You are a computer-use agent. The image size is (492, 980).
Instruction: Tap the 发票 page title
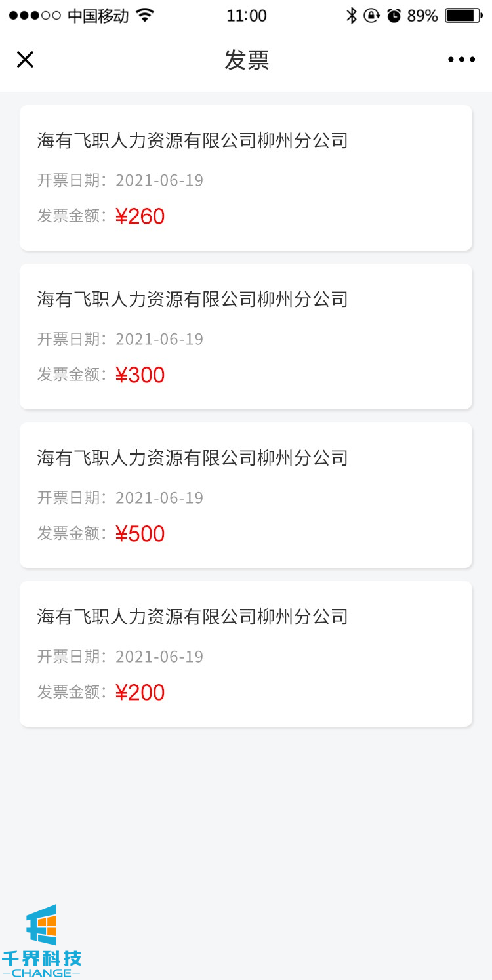(247, 60)
